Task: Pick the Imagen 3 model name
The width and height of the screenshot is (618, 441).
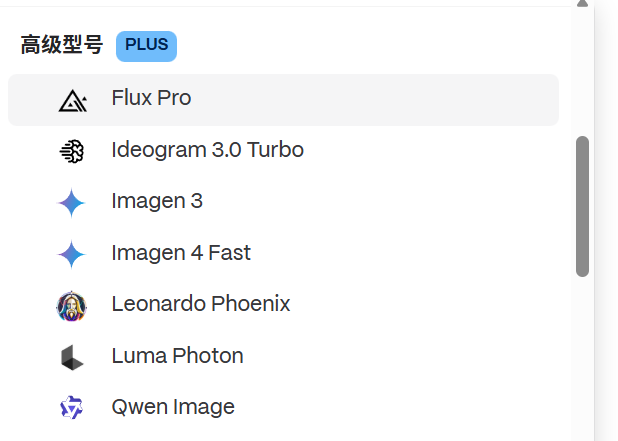Action: (157, 201)
